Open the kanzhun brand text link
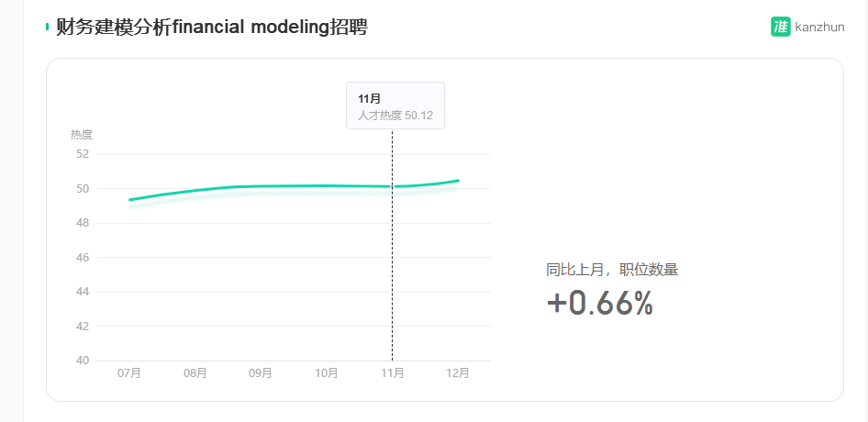Screen dimensions: 868x422 tap(820, 27)
